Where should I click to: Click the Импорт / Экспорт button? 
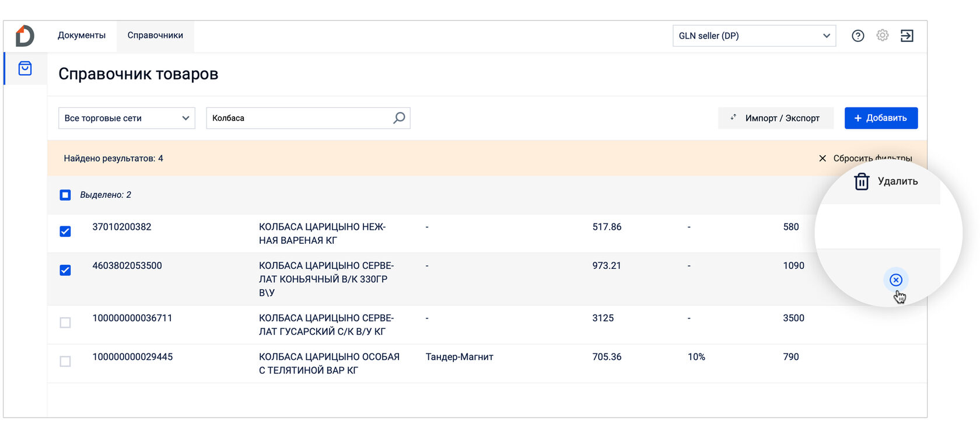pyautogui.click(x=776, y=118)
